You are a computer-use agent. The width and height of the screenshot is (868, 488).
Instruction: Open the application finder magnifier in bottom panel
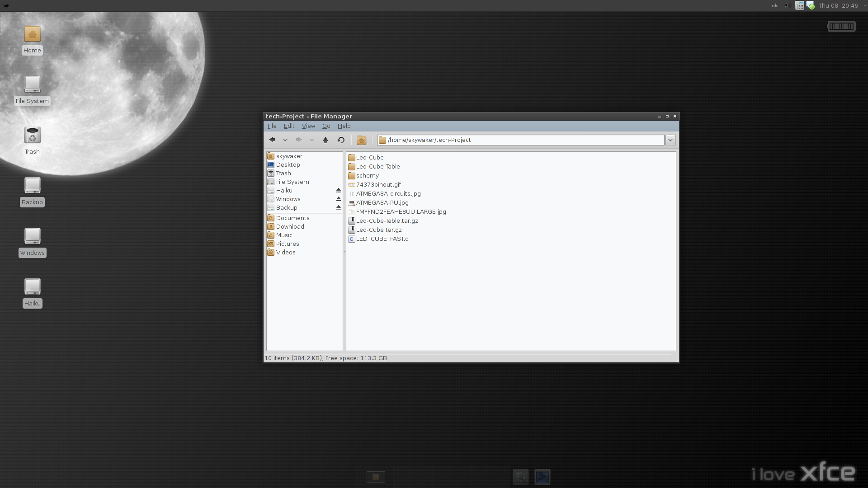point(521,477)
